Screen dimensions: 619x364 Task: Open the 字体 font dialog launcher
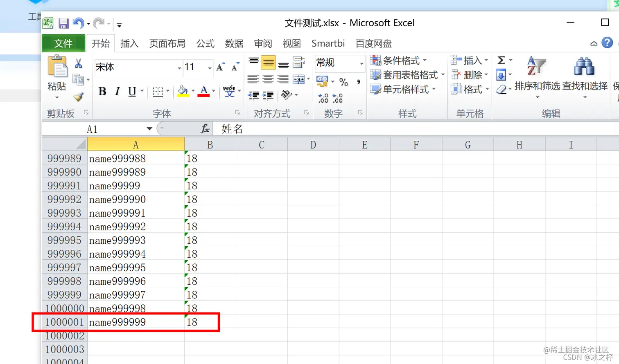tap(237, 112)
